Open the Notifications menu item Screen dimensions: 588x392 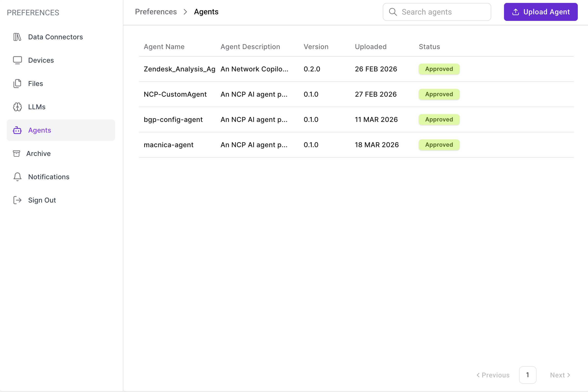tap(49, 177)
